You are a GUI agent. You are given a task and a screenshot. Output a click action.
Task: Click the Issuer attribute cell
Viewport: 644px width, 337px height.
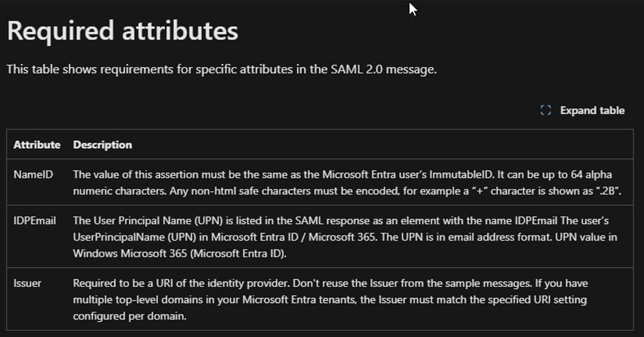(x=27, y=284)
